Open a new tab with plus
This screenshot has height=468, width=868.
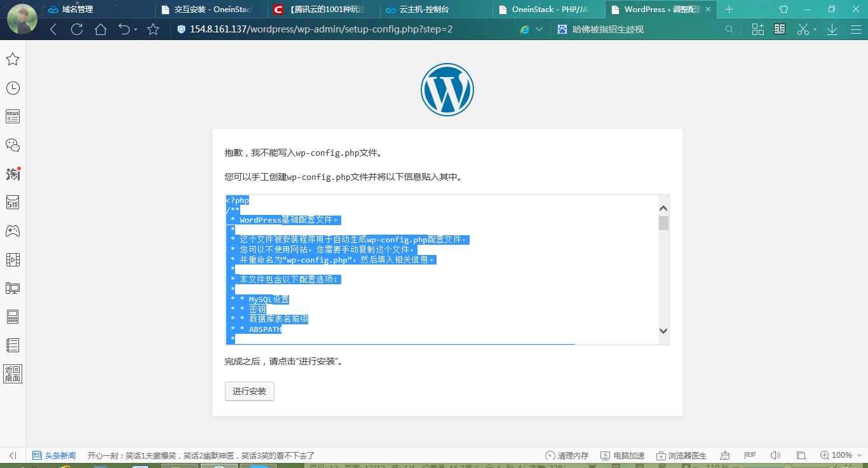point(729,10)
